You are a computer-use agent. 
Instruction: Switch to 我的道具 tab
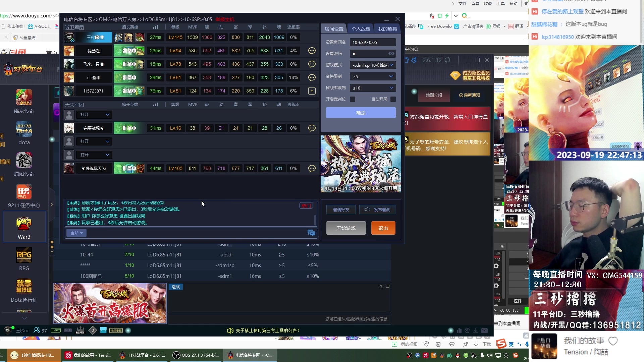point(388,29)
